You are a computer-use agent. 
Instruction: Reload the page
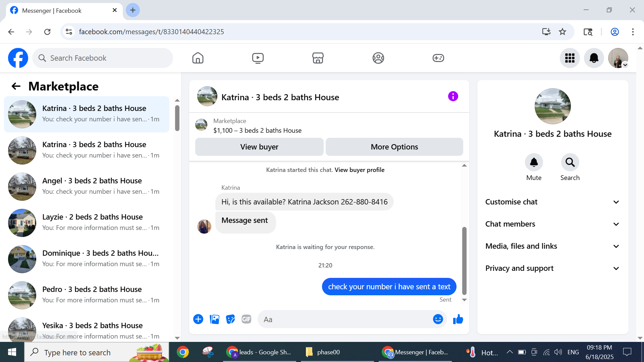pyautogui.click(x=47, y=32)
